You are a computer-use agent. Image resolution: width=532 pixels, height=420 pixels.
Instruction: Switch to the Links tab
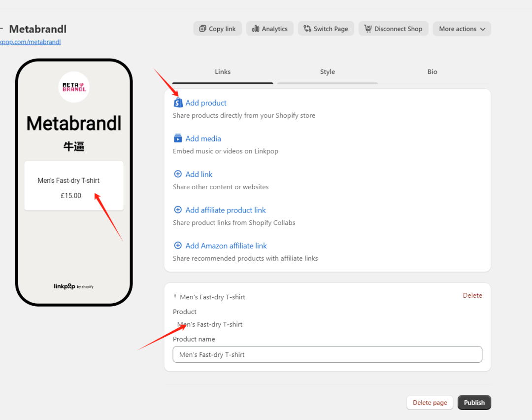click(223, 72)
